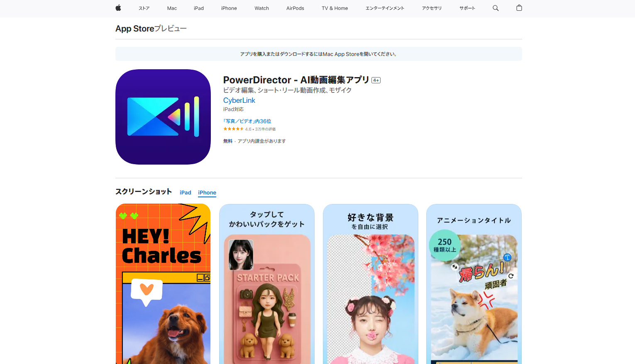This screenshot has width=635, height=364.
Task: Click the App Store プレビュー heading link
Action: (151, 28)
